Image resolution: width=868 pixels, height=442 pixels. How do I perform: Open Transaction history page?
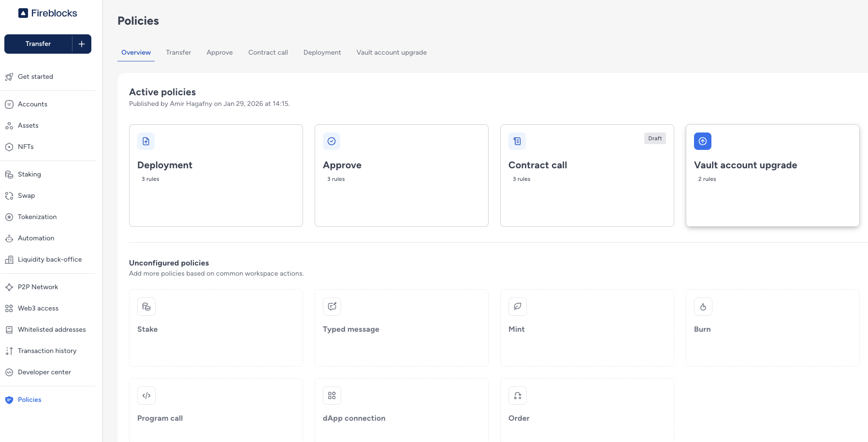tap(47, 351)
